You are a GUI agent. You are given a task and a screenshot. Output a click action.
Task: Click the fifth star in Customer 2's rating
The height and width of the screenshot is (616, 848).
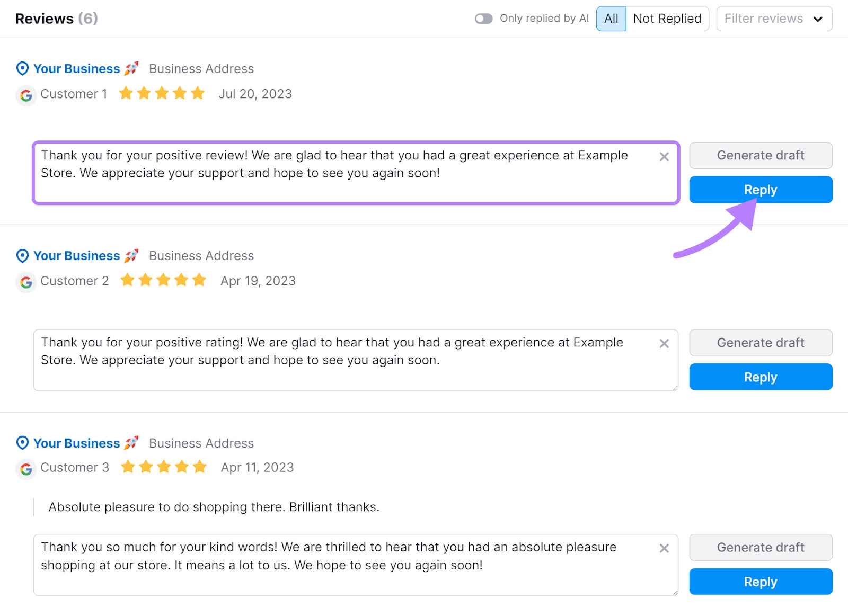click(200, 280)
